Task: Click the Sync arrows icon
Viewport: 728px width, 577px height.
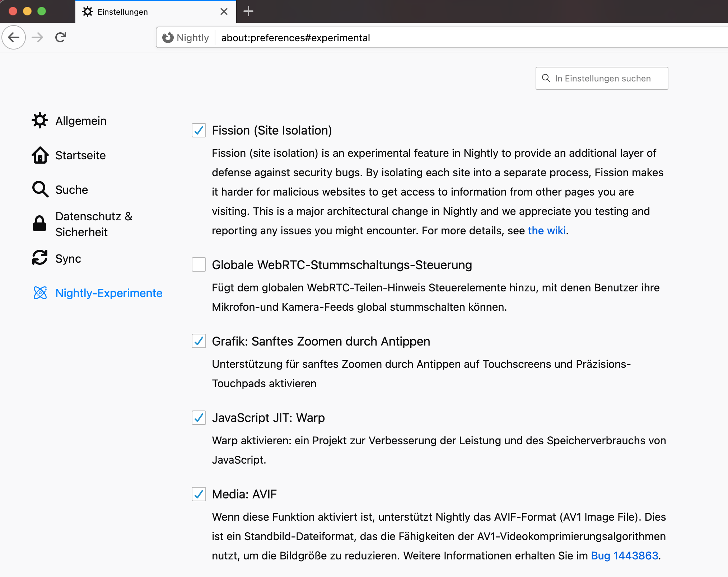Action: 40,258
